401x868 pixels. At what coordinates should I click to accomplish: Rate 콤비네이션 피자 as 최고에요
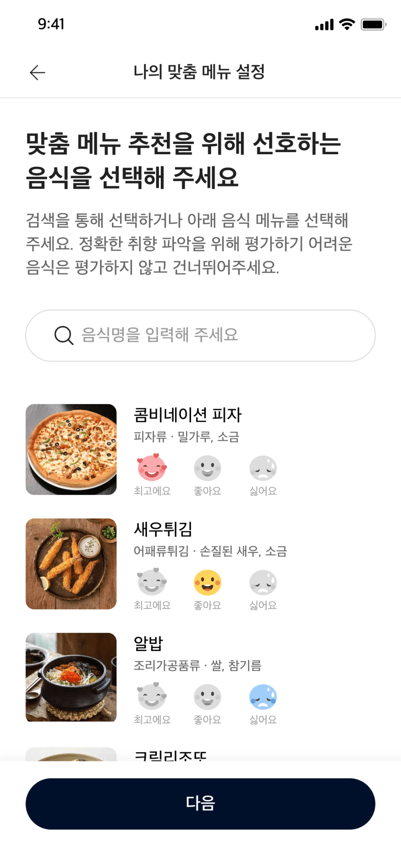[x=152, y=468]
